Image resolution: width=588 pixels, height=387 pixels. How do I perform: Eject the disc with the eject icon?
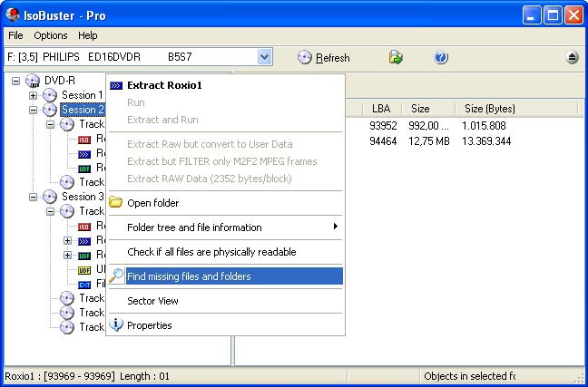(572, 57)
